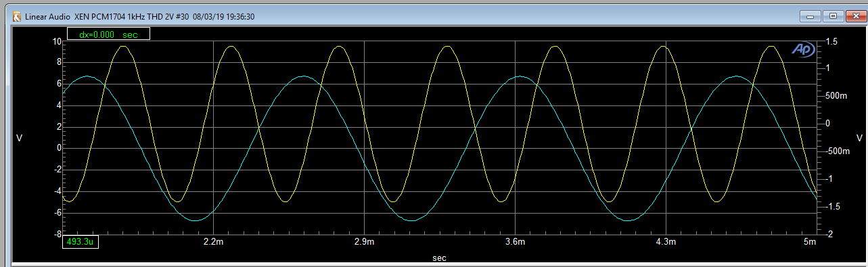Screen dimensions: 868x267
Task: Click the 2.9m x-axis label
Action: click(365, 242)
